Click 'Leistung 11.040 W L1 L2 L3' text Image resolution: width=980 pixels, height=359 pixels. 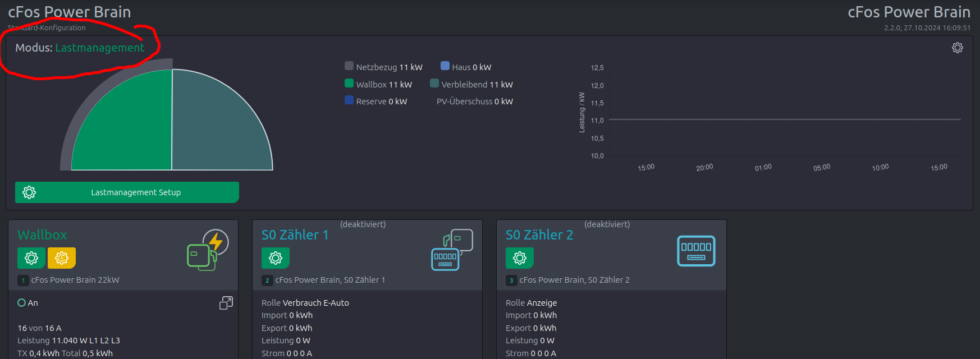tap(68, 340)
